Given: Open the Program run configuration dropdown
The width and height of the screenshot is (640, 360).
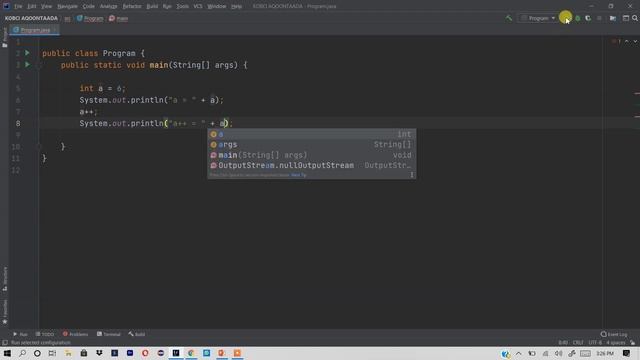Looking at the screenshot, I should (538, 18).
